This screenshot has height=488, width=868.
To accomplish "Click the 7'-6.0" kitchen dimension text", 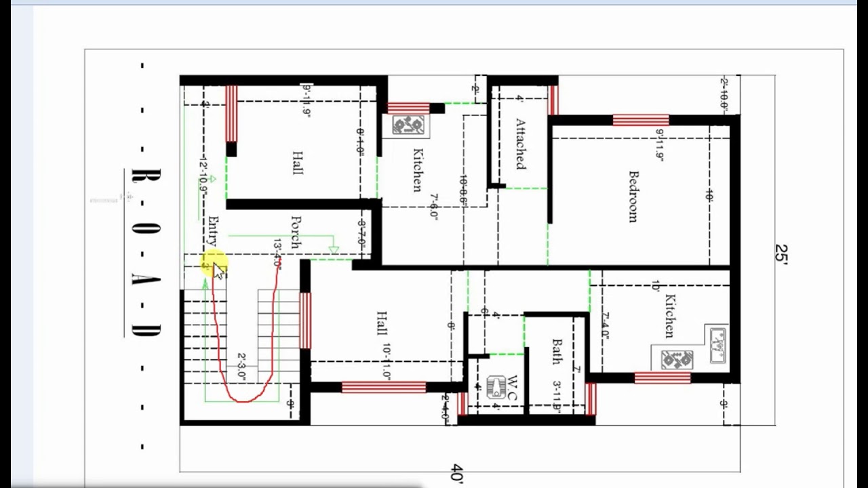I will coord(433,207).
